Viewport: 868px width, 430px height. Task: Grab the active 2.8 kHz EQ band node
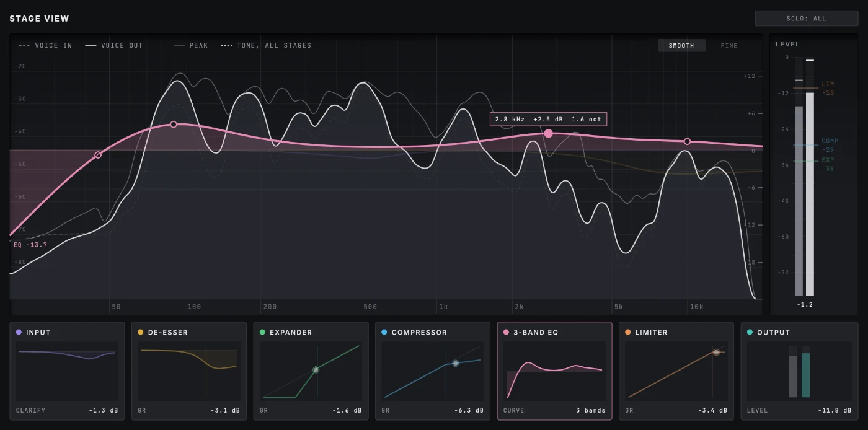pos(548,133)
